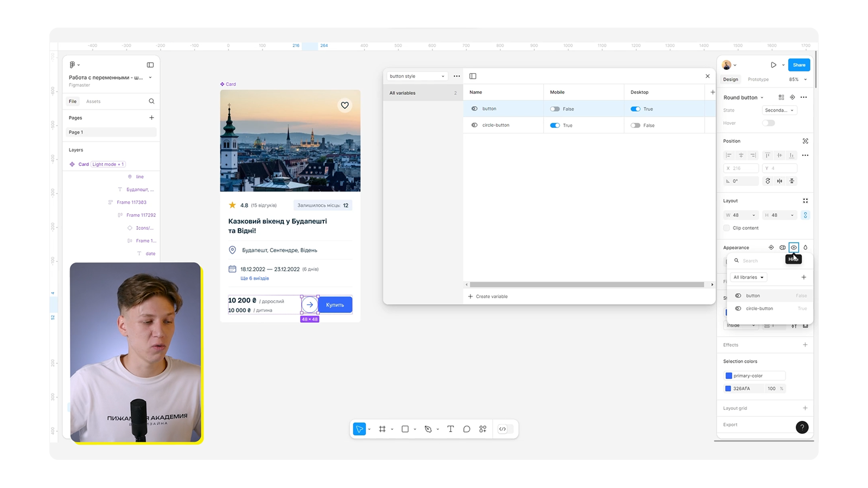Click the primary-color swatch
This screenshot has width=868, height=488.
tap(729, 376)
